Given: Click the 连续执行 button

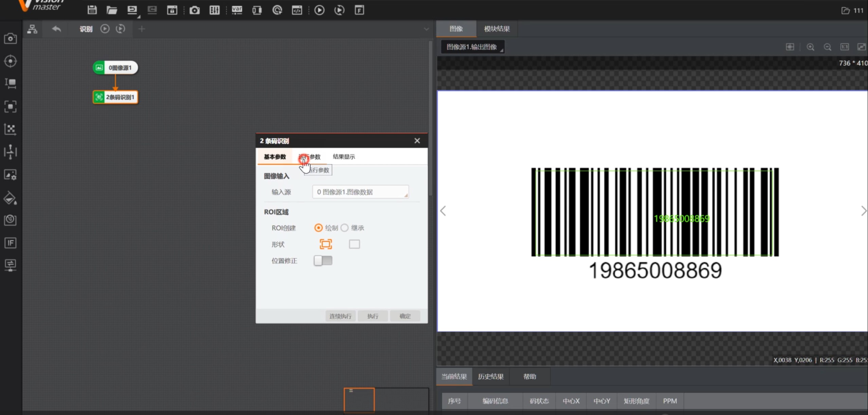Looking at the screenshot, I should click(340, 316).
